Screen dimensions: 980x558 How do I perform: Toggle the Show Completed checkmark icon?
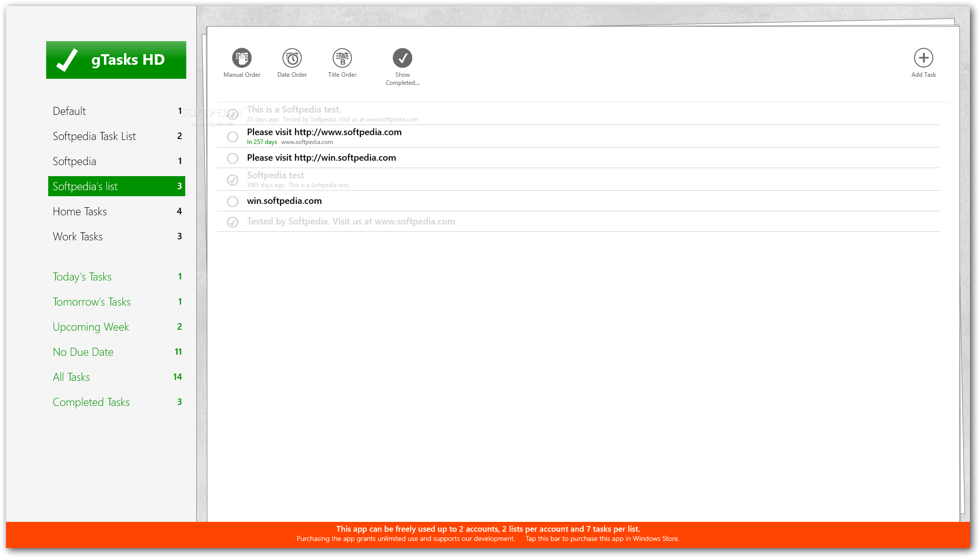(402, 58)
